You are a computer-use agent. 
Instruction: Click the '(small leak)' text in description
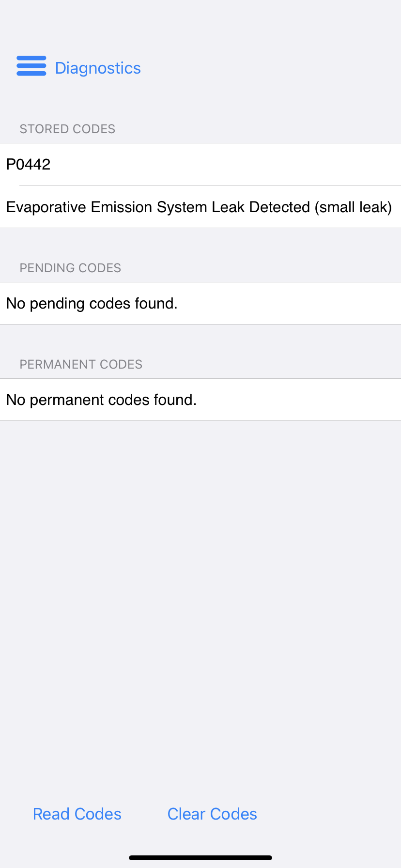(x=353, y=207)
